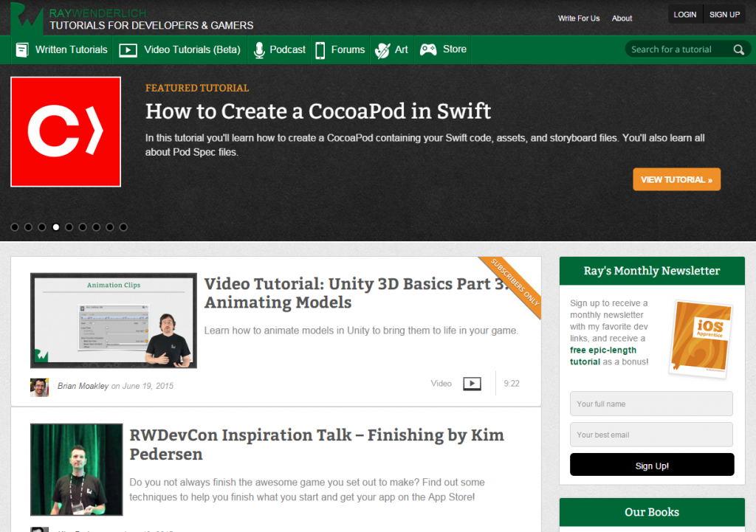
Task: Open Unity 3D Basics Part 3 title
Action: pos(356,293)
